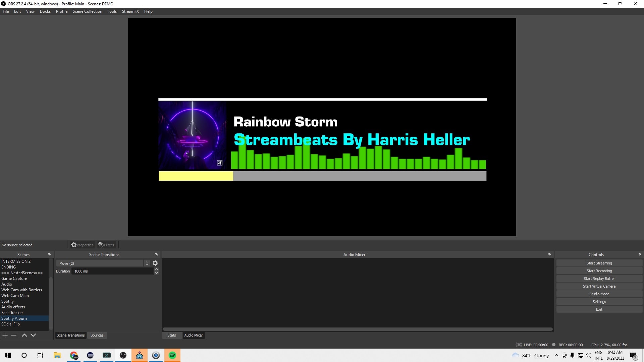This screenshot has height=362, width=644.
Task: Switch to the Sources tab
Action: coord(97,335)
